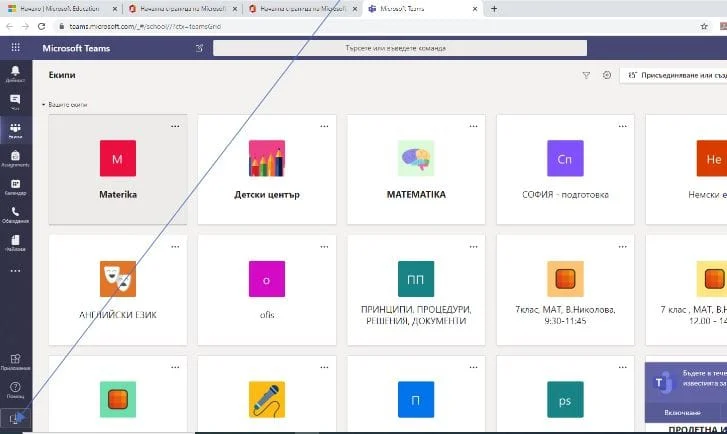Open Assignments in the sidebar
This screenshot has width=727, height=434.
[15, 158]
